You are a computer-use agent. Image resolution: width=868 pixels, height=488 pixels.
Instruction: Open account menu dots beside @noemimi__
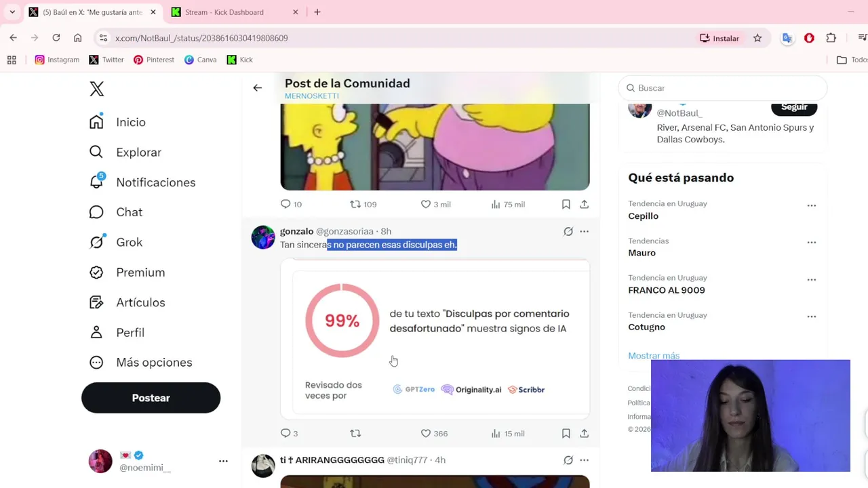coord(223,461)
